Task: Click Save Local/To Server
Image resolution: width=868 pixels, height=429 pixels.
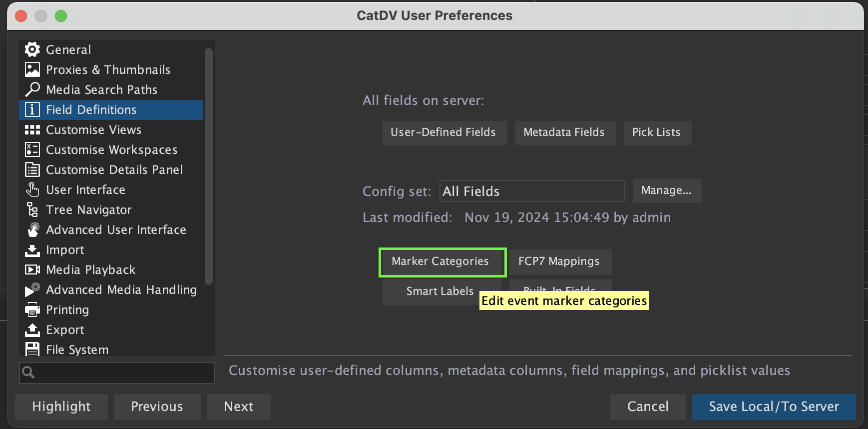Action: tap(774, 406)
